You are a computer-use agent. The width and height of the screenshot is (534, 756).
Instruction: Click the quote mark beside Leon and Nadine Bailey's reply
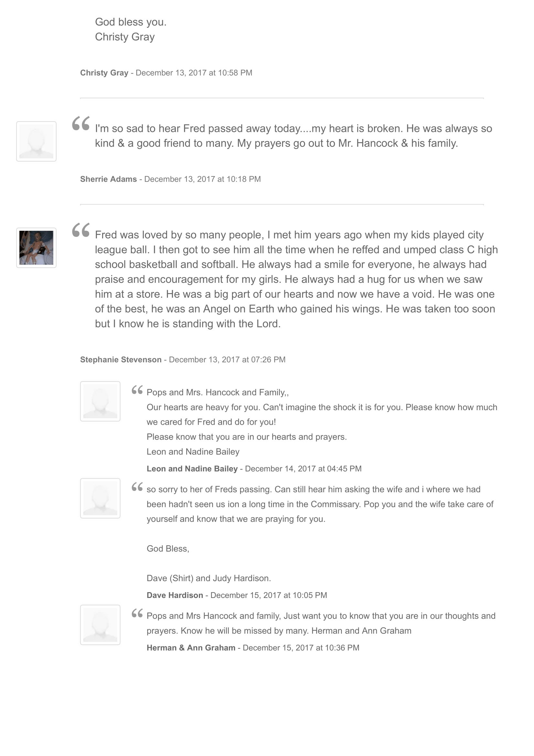point(137,390)
